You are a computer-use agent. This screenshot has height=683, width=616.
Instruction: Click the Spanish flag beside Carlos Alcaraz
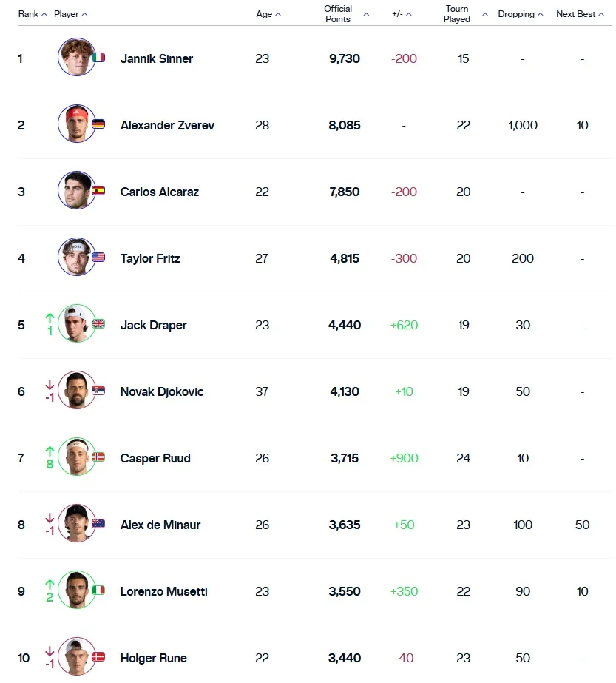[98, 190]
